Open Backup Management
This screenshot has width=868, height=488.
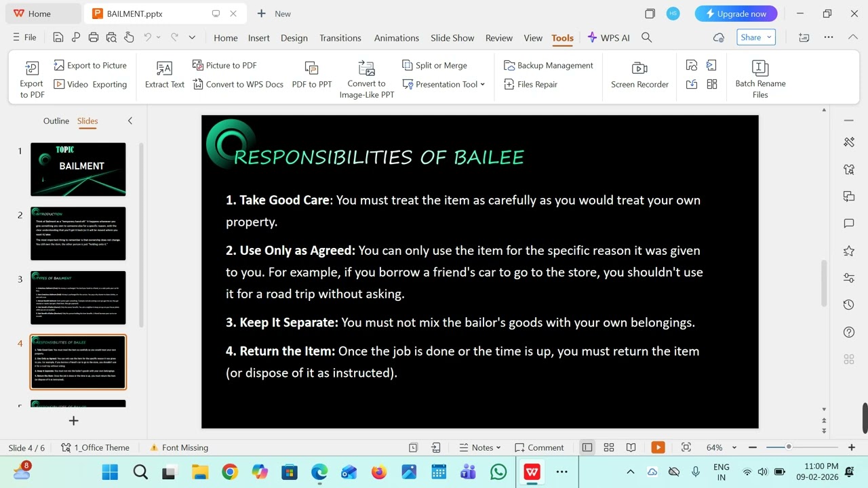(x=549, y=65)
